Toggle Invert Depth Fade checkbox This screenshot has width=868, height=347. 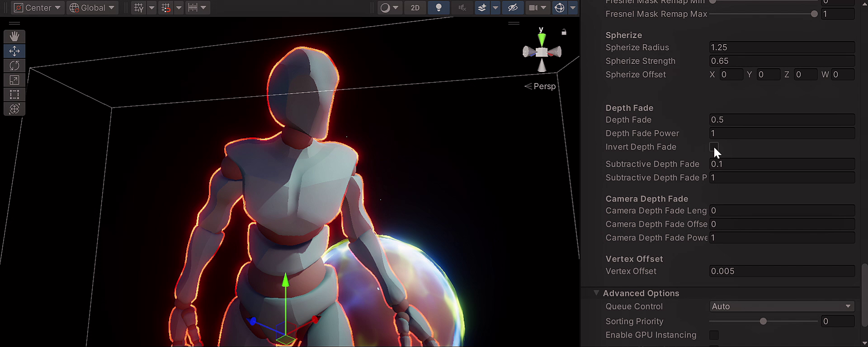pos(714,147)
